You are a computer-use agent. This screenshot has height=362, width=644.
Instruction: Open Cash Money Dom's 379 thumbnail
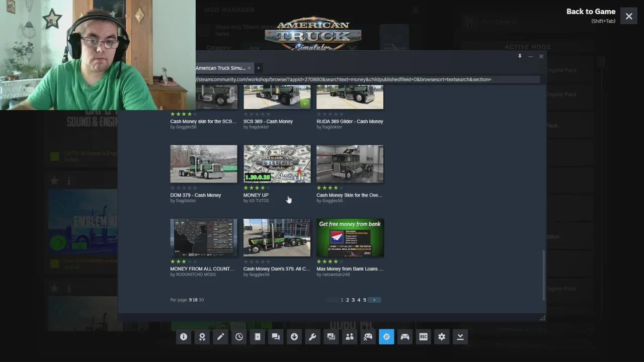coord(277,237)
